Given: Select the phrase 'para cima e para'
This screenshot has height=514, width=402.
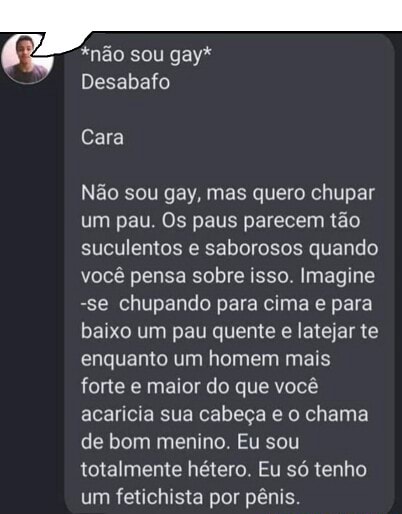Looking at the screenshot, I should 294,304.
